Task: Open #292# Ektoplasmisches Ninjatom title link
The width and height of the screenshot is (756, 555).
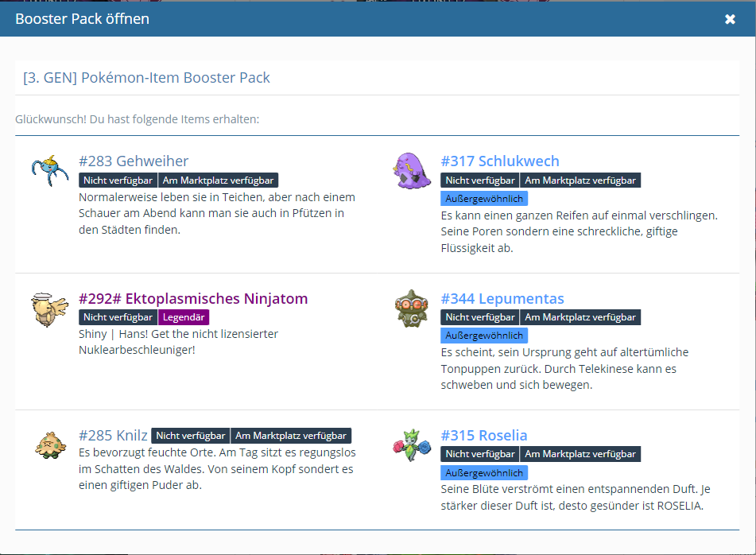Action: pyautogui.click(x=193, y=299)
